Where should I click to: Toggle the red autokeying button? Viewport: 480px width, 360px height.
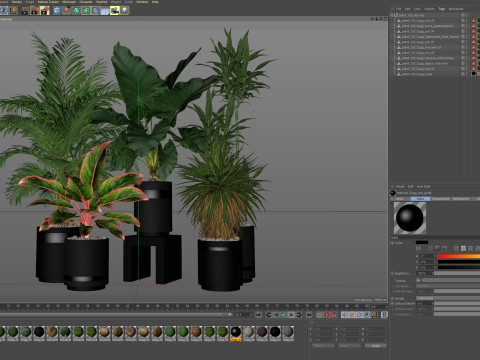(x=334, y=315)
